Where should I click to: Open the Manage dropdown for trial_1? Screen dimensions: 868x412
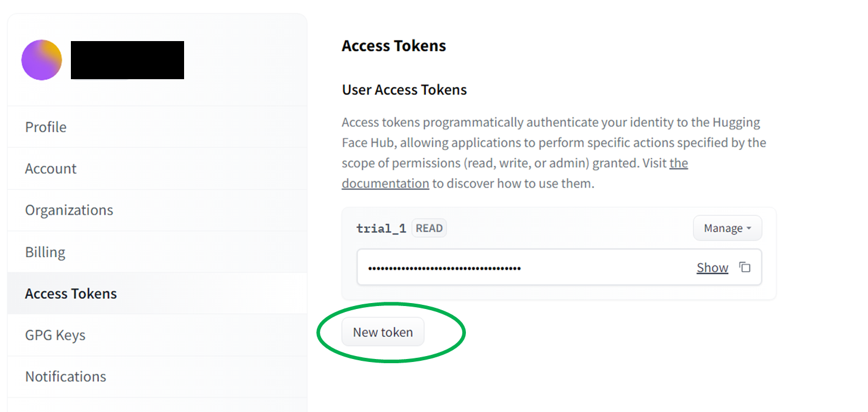(x=727, y=228)
